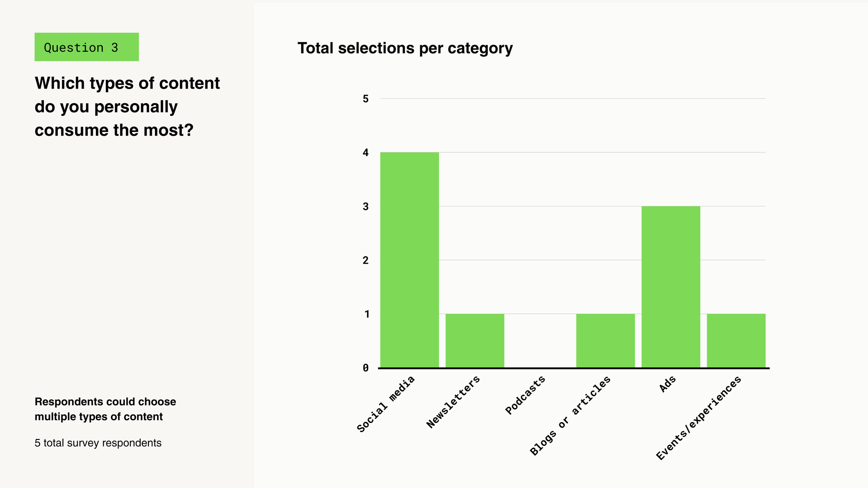Screen dimensions: 868x488
Task: Click the Blogs or articles bar
Action: (605, 341)
